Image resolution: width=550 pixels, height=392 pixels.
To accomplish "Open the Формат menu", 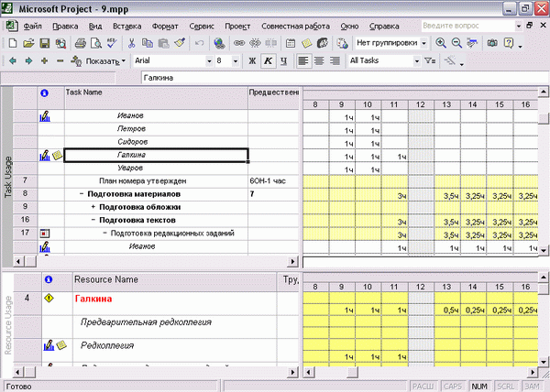I will (x=165, y=27).
